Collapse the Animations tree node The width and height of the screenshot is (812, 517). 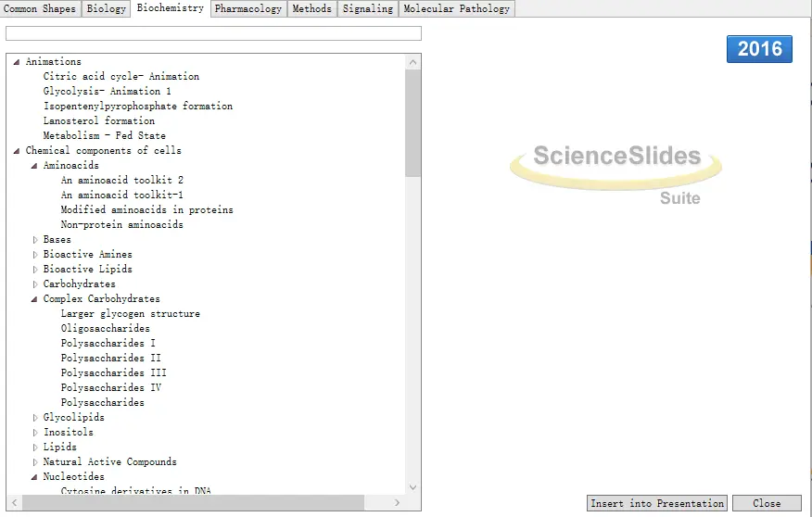[17, 61]
